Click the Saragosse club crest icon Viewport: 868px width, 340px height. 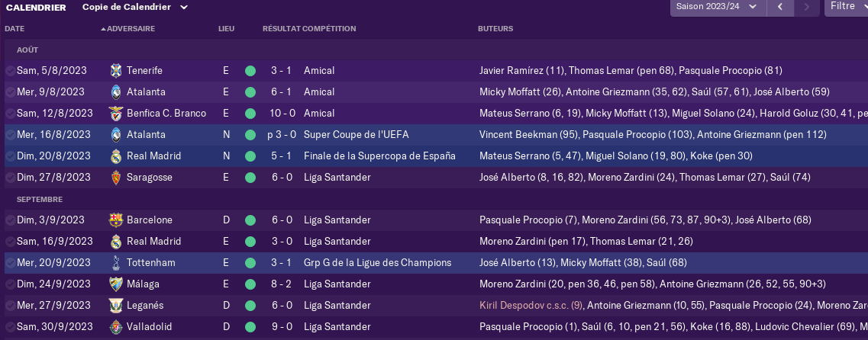tap(116, 178)
